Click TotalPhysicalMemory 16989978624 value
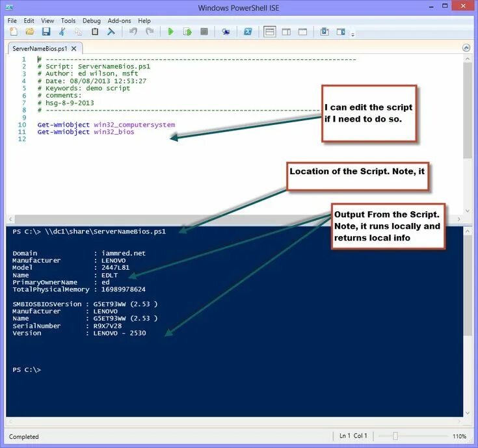Viewport: 478px width, 448px height. point(123,289)
